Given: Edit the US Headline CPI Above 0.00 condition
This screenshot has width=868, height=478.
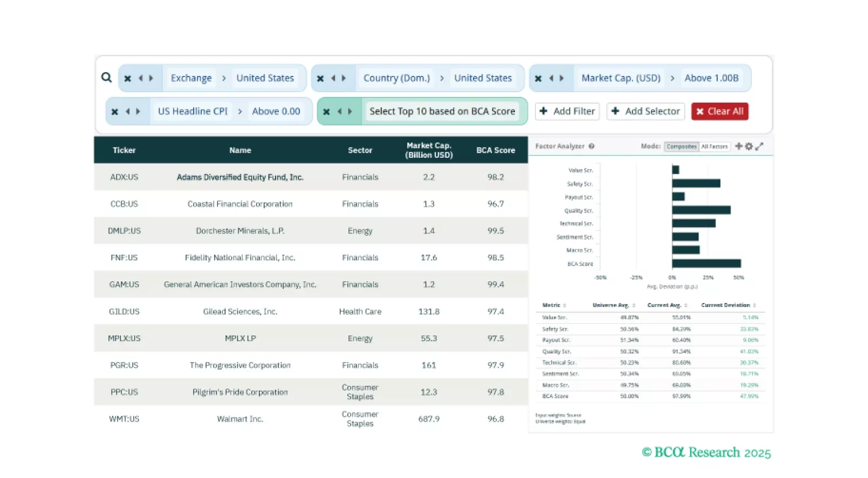Looking at the screenshot, I should pyautogui.click(x=276, y=111).
